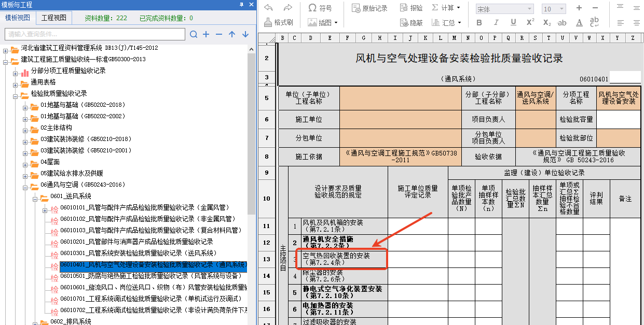Open the 计算 calculation dropdown

[445, 8]
